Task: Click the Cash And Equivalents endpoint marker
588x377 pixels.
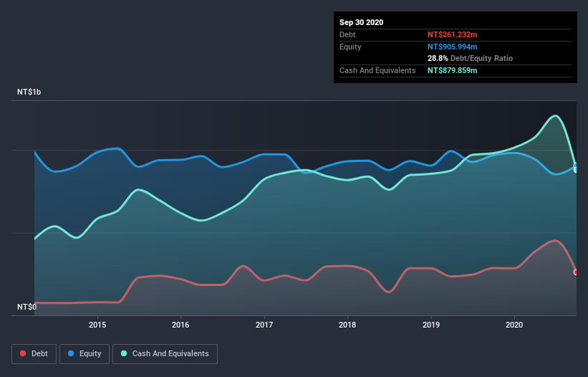Action: tap(576, 170)
